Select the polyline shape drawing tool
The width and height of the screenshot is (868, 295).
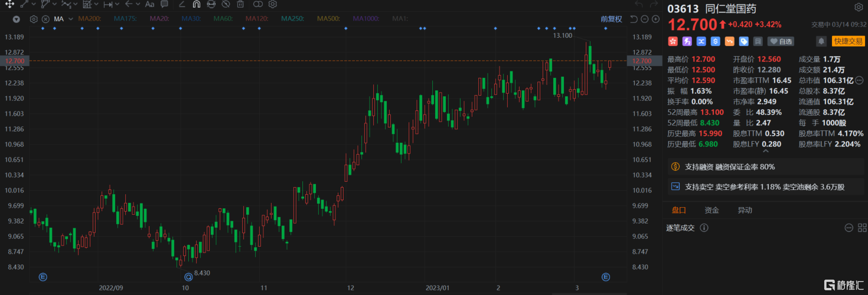[45, 4]
